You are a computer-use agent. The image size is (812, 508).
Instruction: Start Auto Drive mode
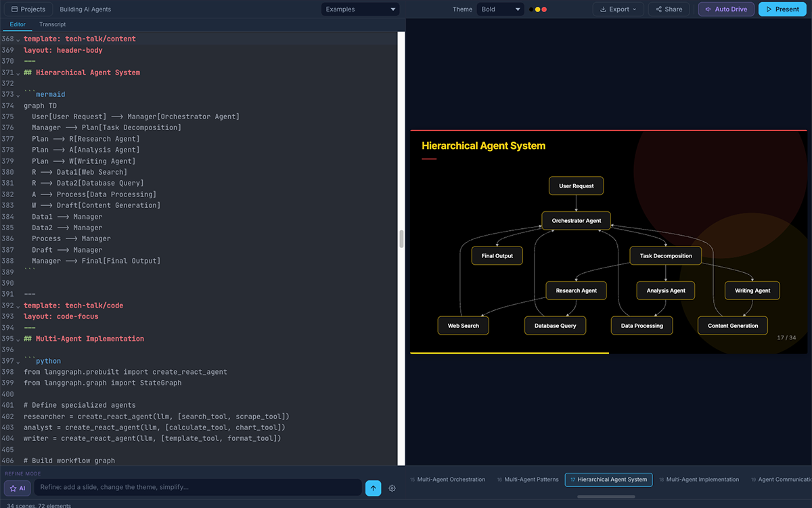(726, 9)
